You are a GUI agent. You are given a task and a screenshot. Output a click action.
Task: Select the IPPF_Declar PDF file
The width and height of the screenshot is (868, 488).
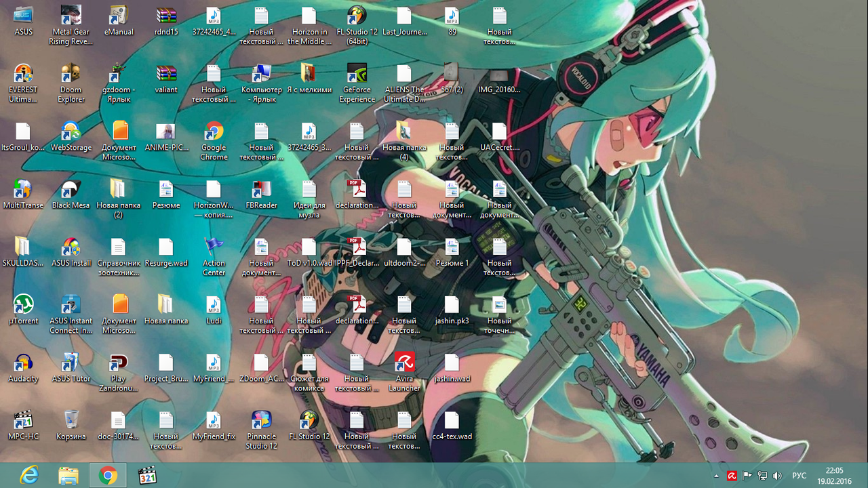point(357,251)
